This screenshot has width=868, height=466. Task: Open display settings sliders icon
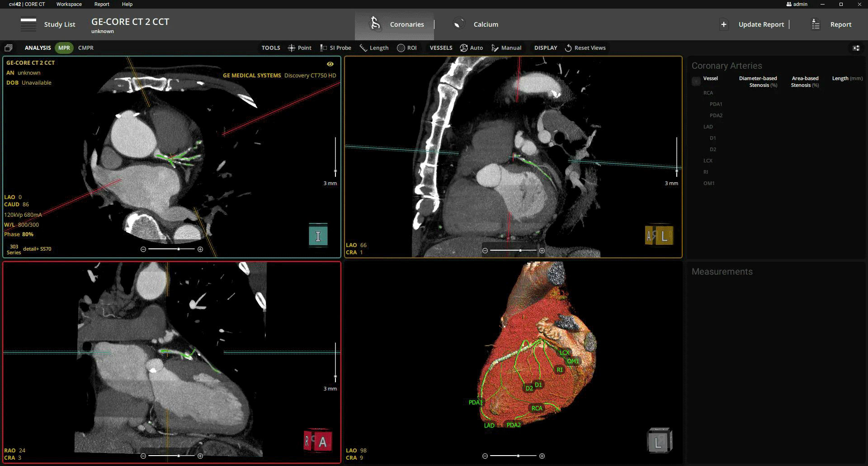point(856,48)
